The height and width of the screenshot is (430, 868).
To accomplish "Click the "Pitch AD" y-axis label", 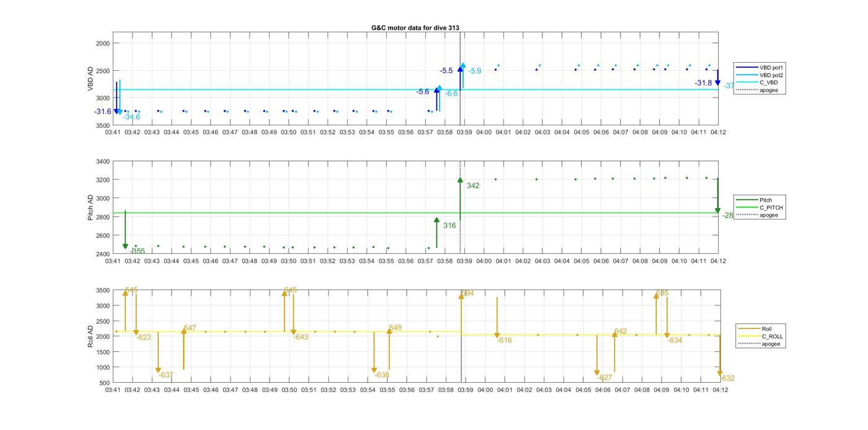I will [x=91, y=207].
